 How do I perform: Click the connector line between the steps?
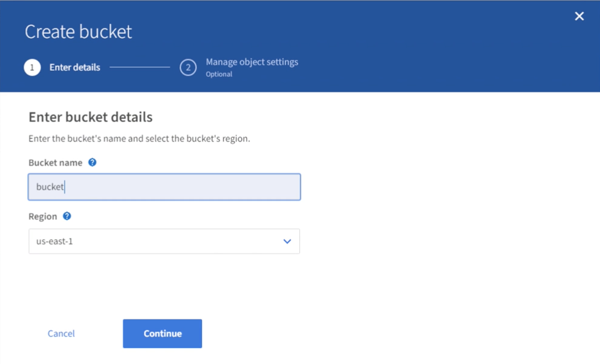pyautogui.click(x=140, y=67)
